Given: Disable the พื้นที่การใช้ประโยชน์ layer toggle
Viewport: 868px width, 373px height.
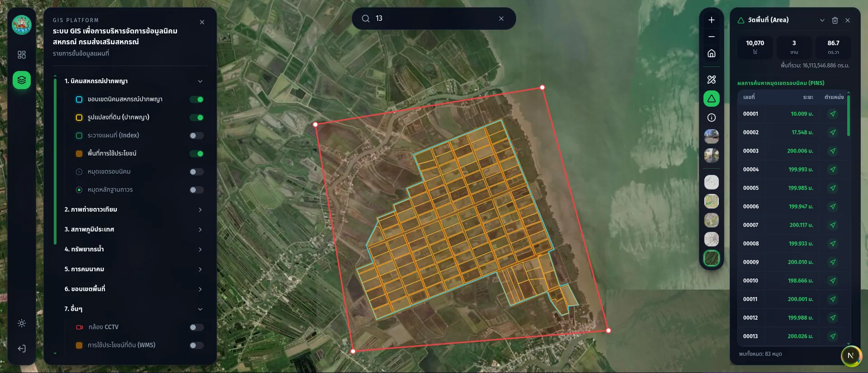Looking at the screenshot, I should [x=197, y=154].
